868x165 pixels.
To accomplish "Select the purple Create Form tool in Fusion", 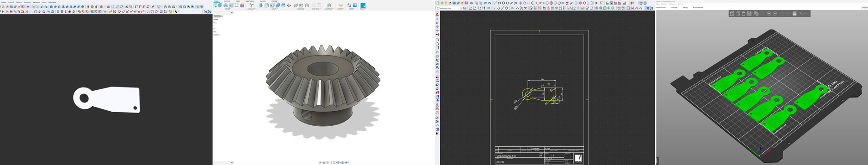I will point(242,5).
